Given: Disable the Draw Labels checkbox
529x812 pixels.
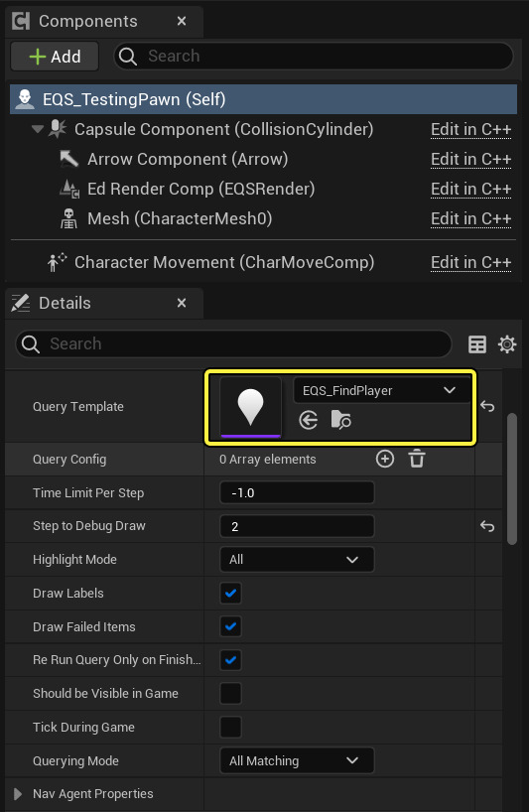Looking at the screenshot, I should pyautogui.click(x=231, y=593).
